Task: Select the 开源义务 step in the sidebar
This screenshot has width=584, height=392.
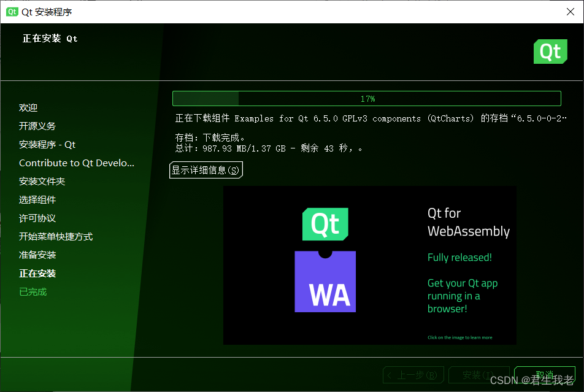Action: pyautogui.click(x=37, y=126)
